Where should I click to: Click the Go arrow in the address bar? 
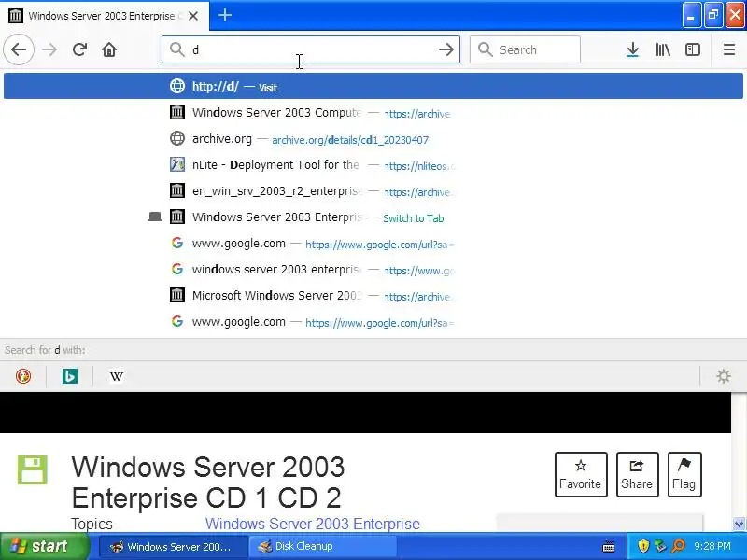446,49
